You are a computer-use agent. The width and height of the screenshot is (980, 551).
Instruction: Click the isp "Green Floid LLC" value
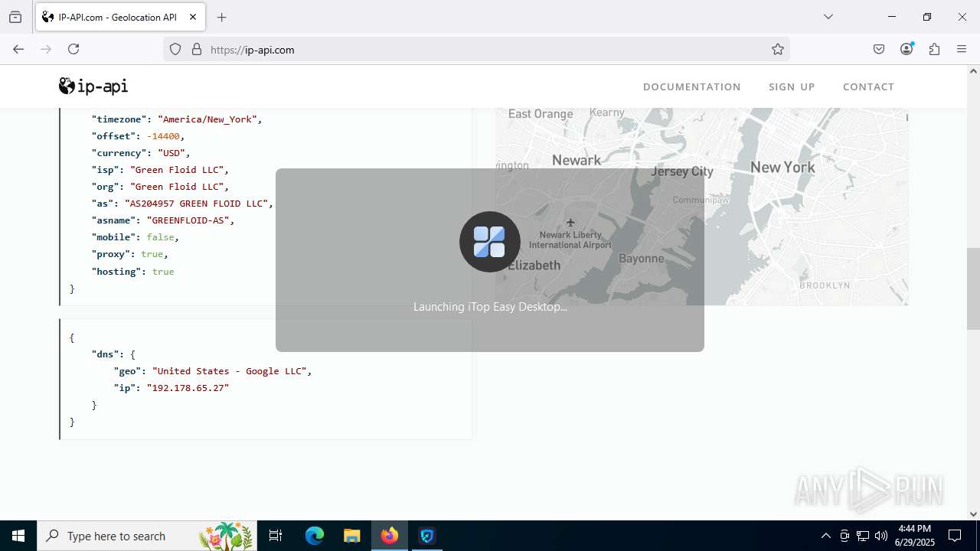point(177,170)
